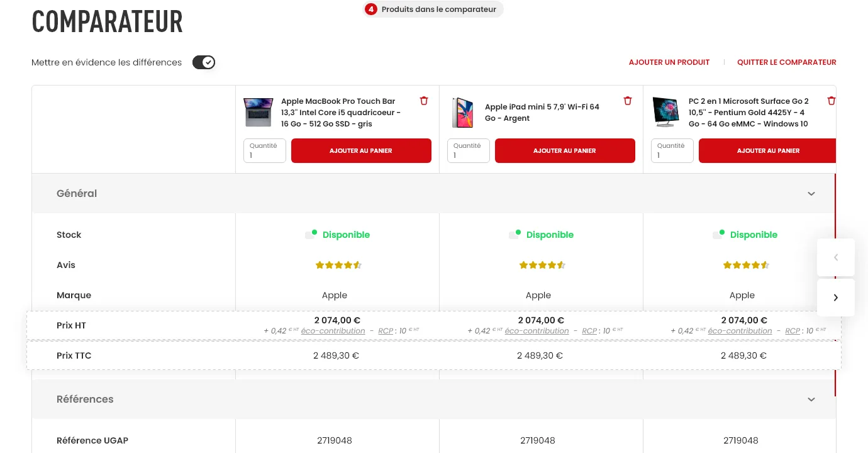868x453 pixels.
Task: Click the Références section header
Action: 434,400
